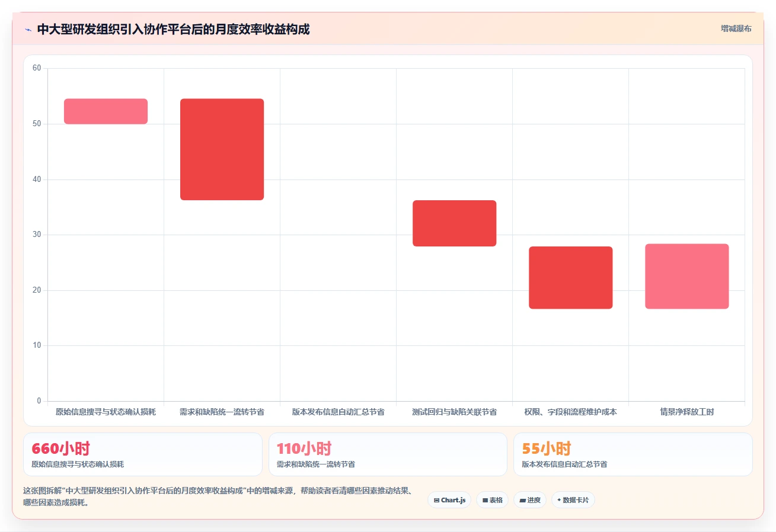The image size is (776, 532).
Task: Click axis label 权限、字段和流程维护成本
Action: tap(570, 412)
